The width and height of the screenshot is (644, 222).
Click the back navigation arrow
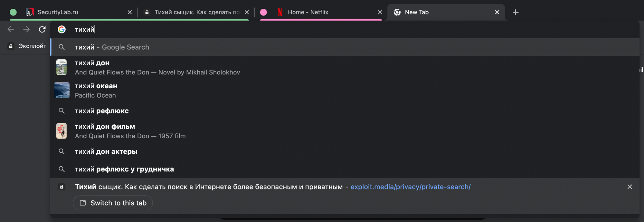coord(11,30)
